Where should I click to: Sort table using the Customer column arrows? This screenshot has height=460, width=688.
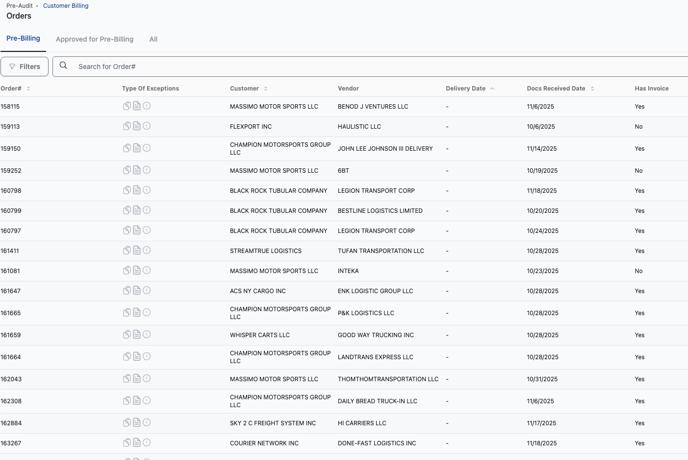[265, 89]
